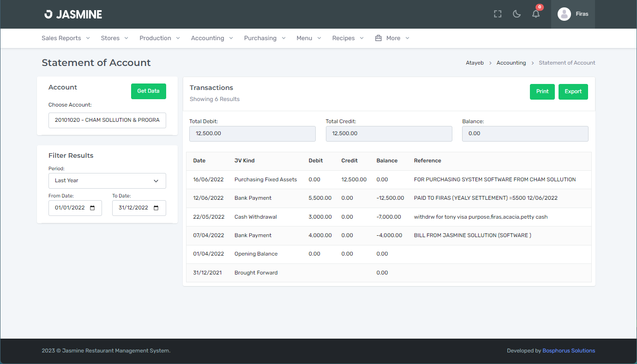Select the Brought Forward entry
This screenshot has width=637, height=364.
pos(256,273)
